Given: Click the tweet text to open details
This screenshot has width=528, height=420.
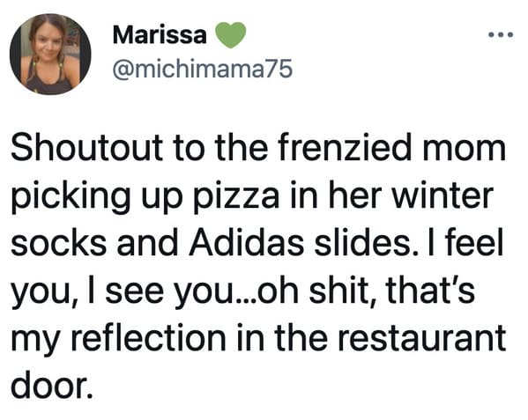Looking at the screenshot, I should (258, 266).
